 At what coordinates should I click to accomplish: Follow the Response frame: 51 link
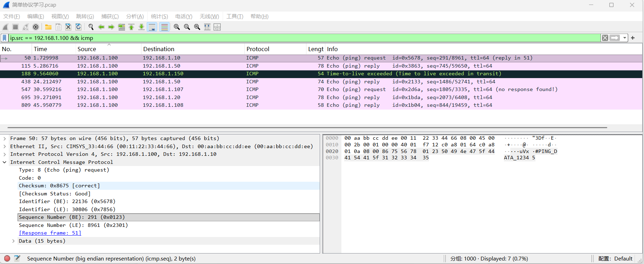pos(50,233)
